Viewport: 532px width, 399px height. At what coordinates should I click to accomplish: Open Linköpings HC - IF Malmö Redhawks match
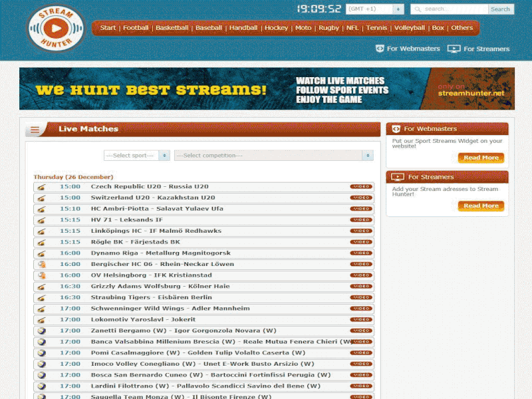tap(156, 231)
